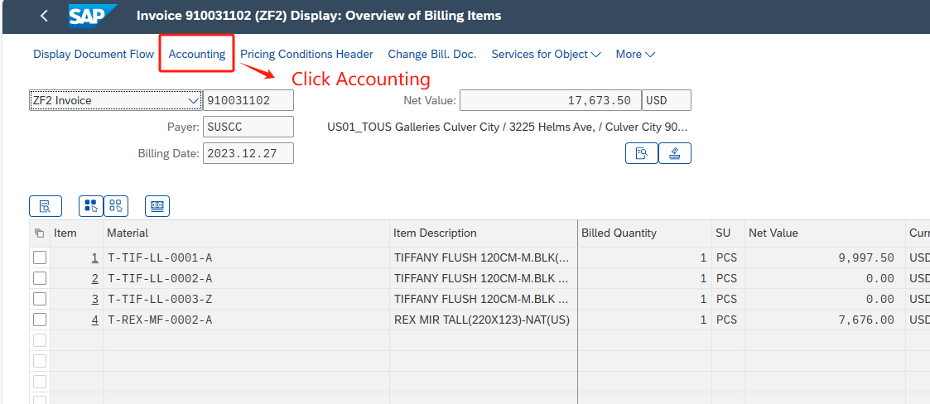
Task: Tick the checkbox for item 1 row
Action: pos(39,258)
